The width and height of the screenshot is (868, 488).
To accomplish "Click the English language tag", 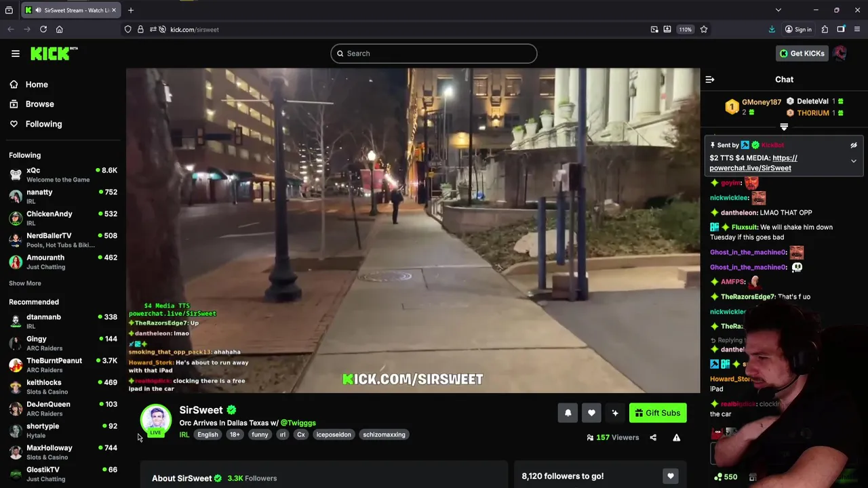I will click(x=208, y=435).
